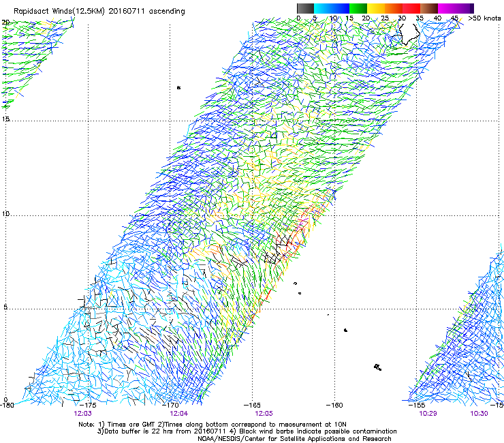Viewport: 504px width, 443px height.
Task: Click the 'Times are GMT' note line
Action: 212,425
